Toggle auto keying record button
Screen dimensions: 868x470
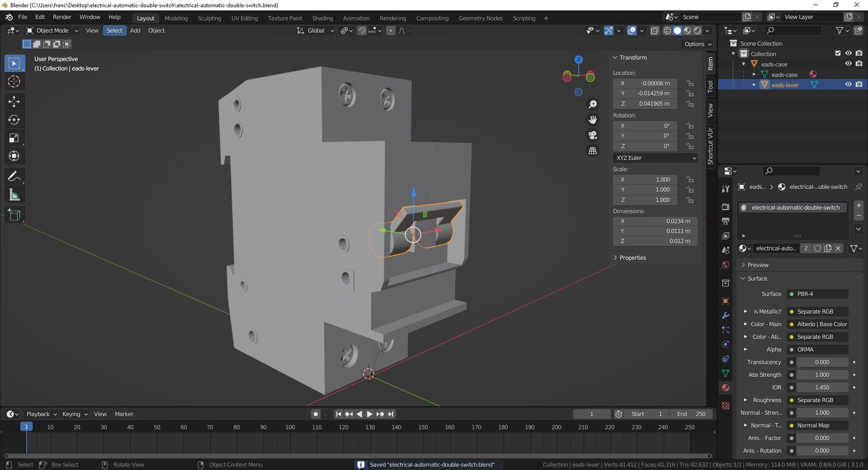pyautogui.click(x=316, y=414)
